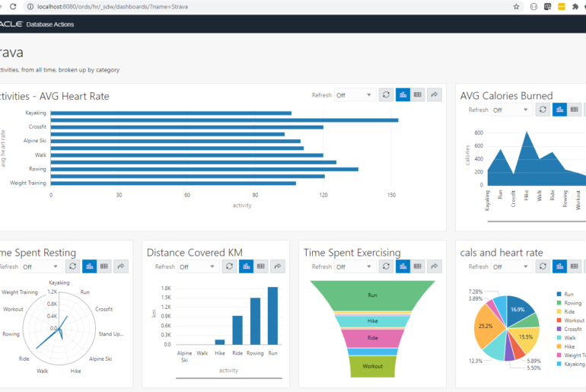Click the AVG Calories Burned horizontal scrollbar
The height and width of the screenshot is (392, 586).
coord(537,221)
